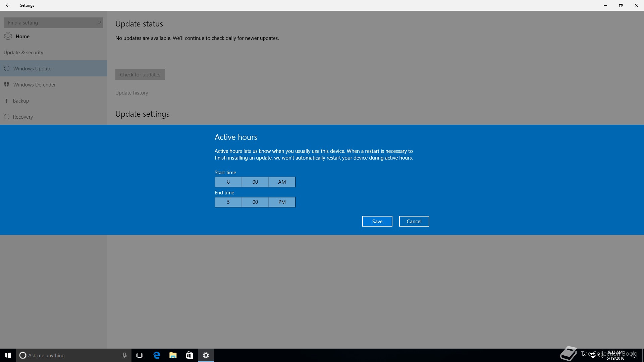Click the volume icon in system tray
This screenshot has height=362, width=644.
pyautogui.click(x=600, y=355)
